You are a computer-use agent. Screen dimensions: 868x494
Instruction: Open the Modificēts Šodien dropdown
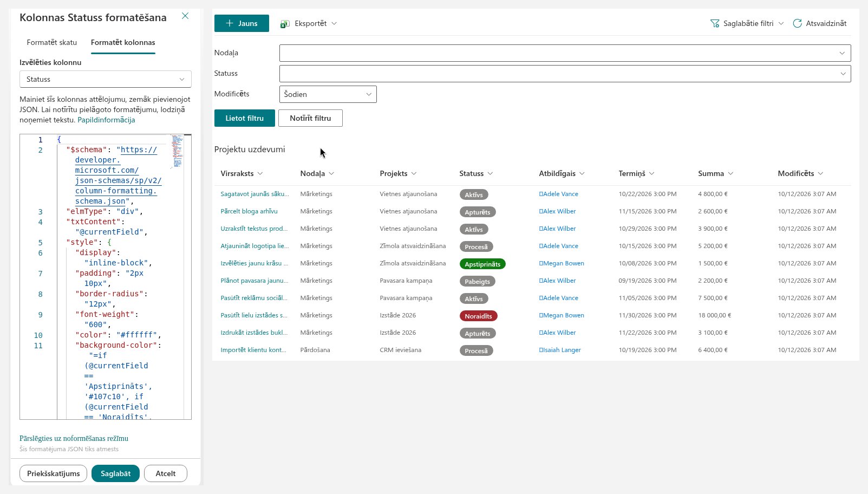[328, 94]
